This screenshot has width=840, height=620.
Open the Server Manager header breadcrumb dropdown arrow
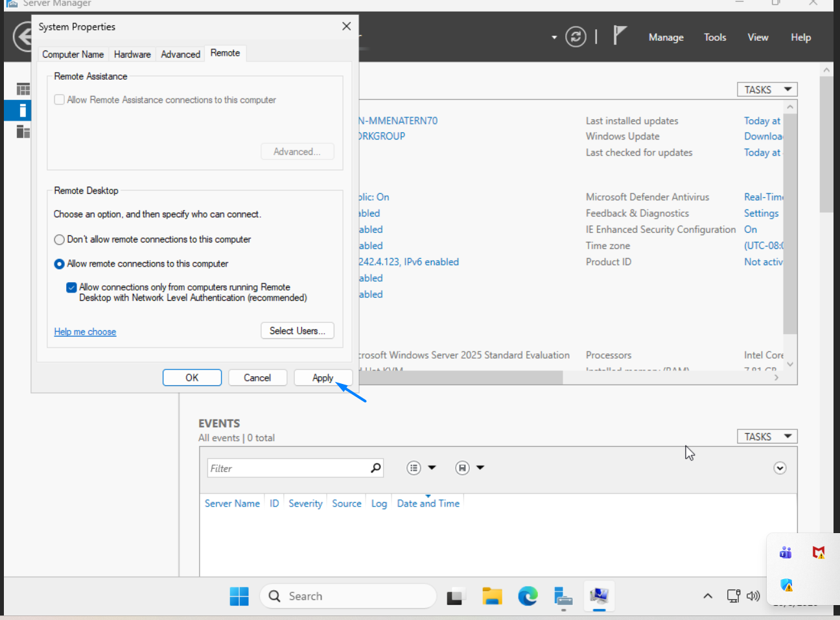click(x=554, y=38)
